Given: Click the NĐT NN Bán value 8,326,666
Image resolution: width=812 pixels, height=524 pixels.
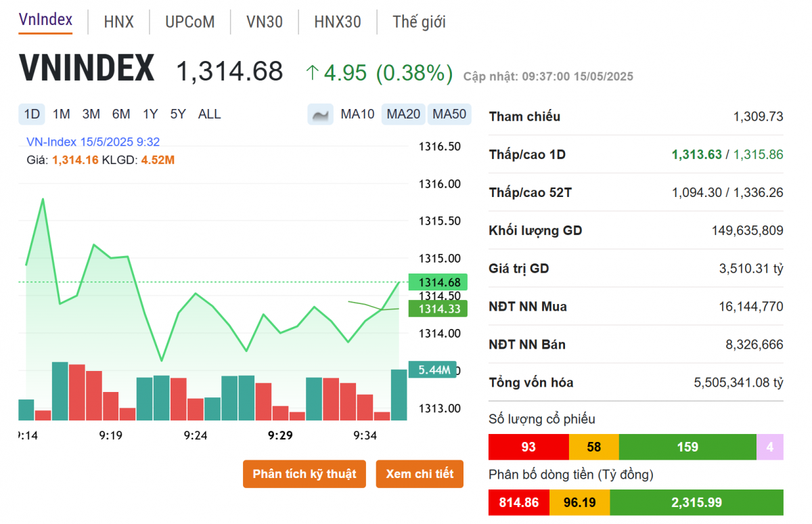Looking at the screenshot, I should 754,345.
